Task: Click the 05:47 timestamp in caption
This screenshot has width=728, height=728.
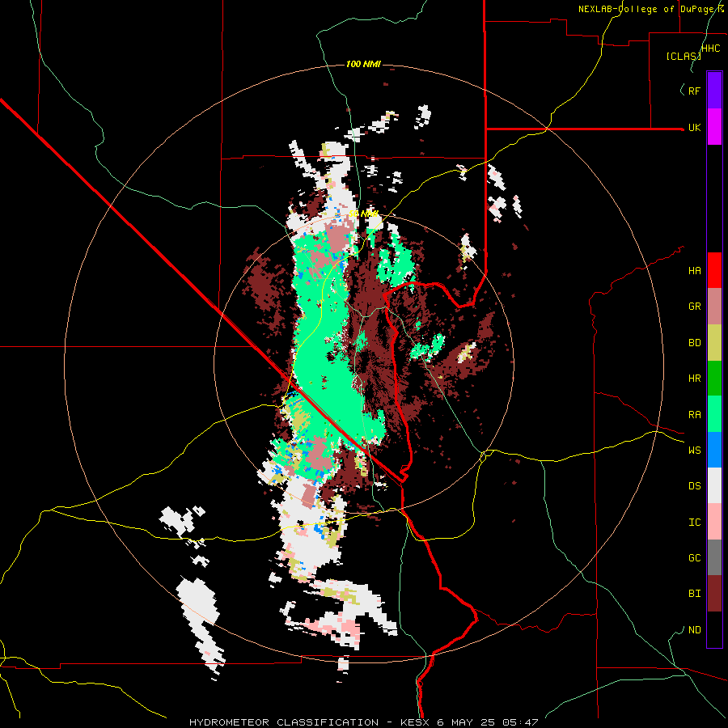Action: [x=520, y=722]
